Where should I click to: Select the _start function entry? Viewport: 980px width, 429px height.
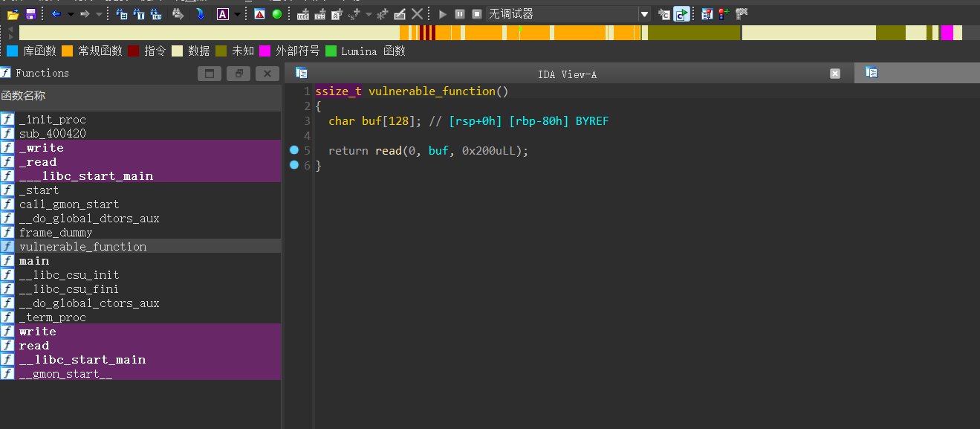pyautogui.click(x=140, y=190)
